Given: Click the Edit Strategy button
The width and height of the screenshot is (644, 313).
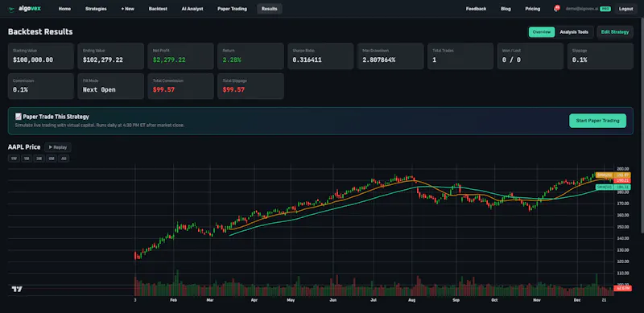Looking at the screenshot, I should pyautogui.click(x=615, y=32).
